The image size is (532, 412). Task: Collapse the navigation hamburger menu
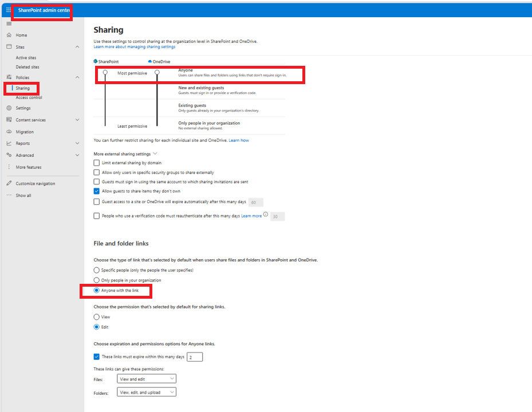pyautogui.click(x=9, y=23)
